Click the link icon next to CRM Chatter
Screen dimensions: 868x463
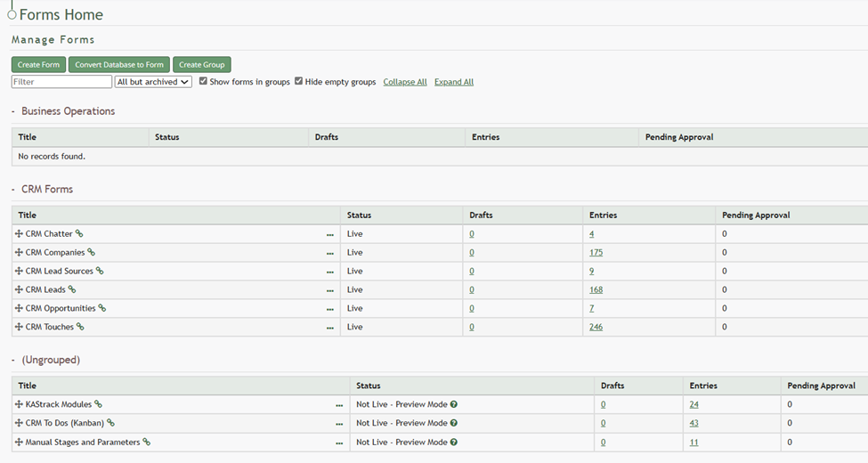[79, 234]
